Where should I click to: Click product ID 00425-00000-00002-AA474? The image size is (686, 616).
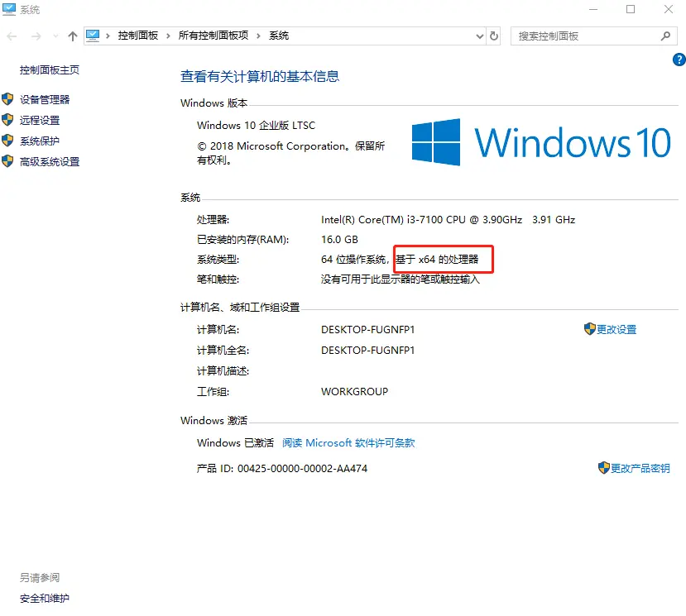(302, 469)
